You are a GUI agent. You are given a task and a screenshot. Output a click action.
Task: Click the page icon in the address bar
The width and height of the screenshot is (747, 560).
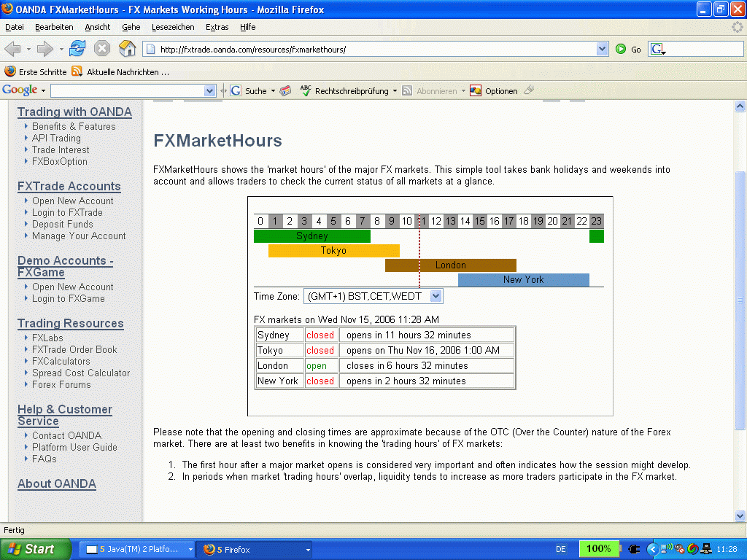point(150,49)
